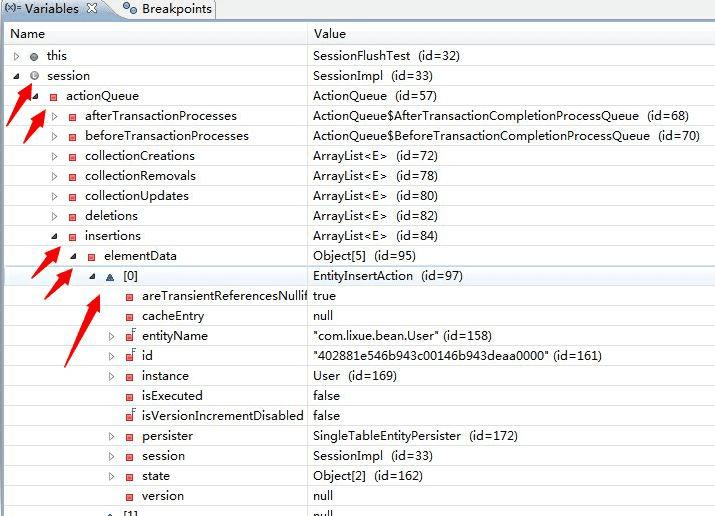Click the triangle element icon beside [0]
Viewport: 715px width, 516px height.
point(110,277)
